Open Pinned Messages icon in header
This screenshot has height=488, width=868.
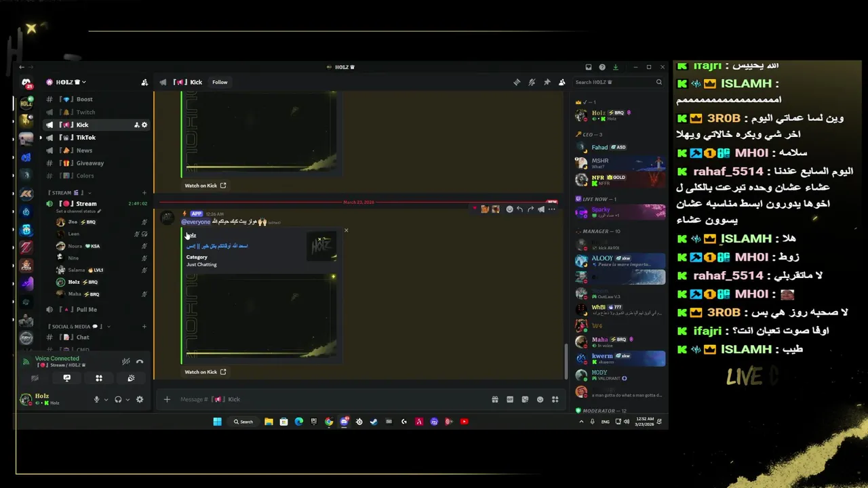pos(547,82)
